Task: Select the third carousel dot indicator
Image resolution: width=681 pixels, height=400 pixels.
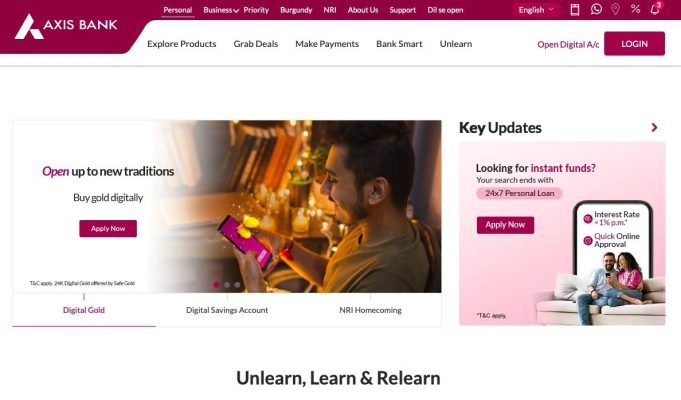Action: 237,284
